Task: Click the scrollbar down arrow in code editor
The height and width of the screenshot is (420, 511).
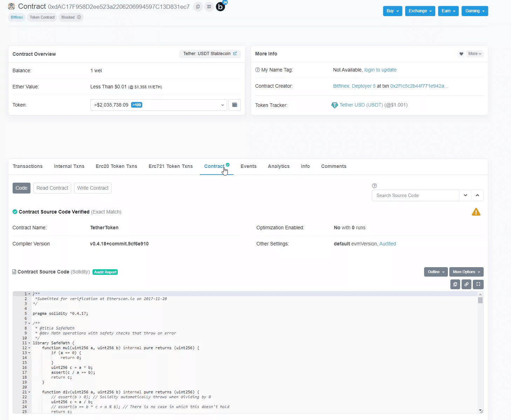Action: pos(481,411)
